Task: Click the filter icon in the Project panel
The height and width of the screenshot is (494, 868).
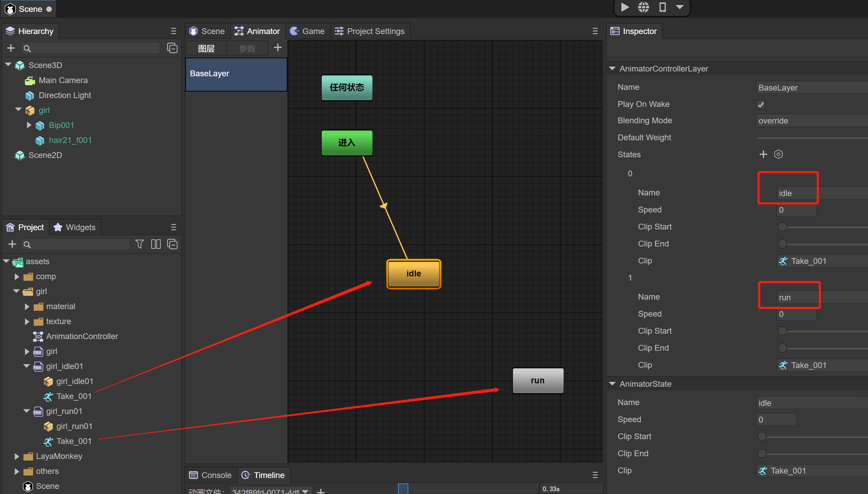Action: (139, 244)
